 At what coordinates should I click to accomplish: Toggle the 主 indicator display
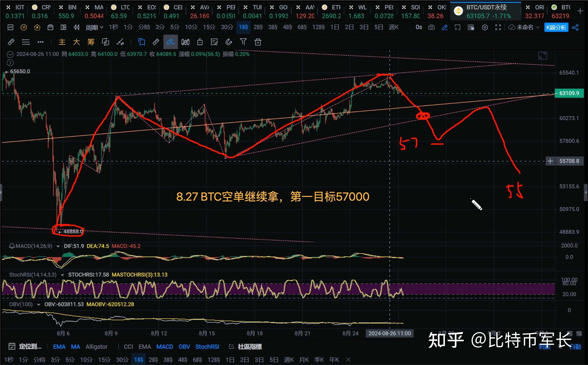tap(62, 42)
